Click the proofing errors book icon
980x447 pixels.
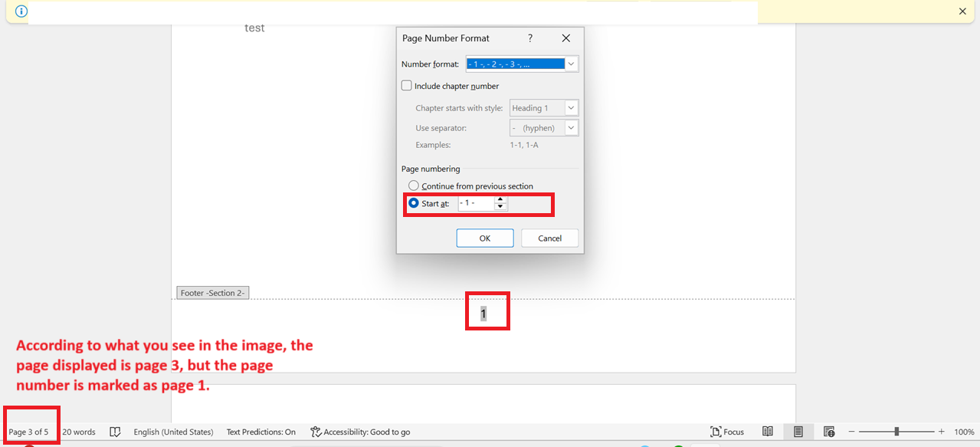coord(115,431)
